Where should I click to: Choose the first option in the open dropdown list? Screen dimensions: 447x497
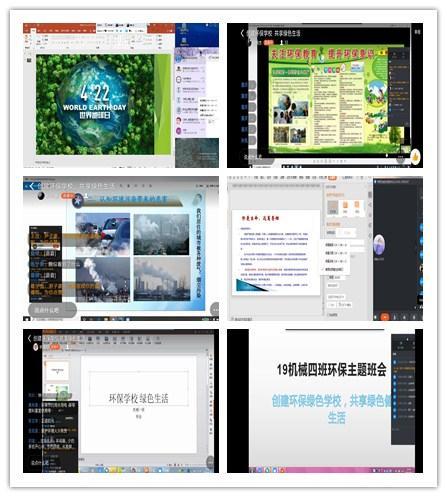point(334,245)
